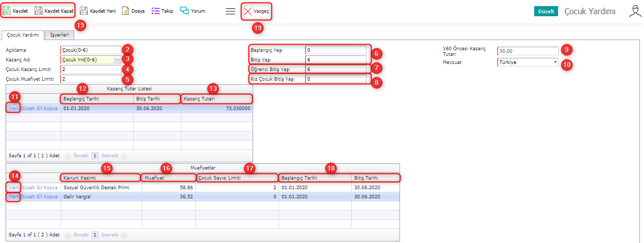Screen dimensions: 644x243
Task: Sort by Kazanç Tutarı column header
Action: coord(216,99)
